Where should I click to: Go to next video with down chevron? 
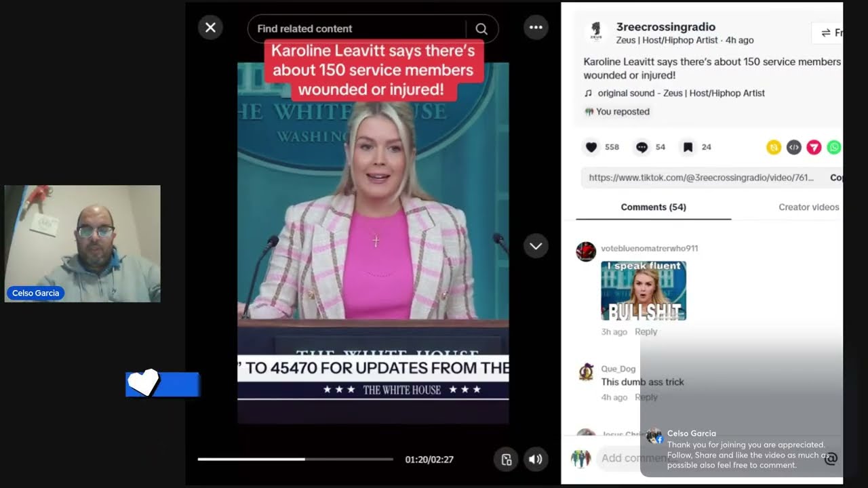pyautogui.click(x=536, y=246)
